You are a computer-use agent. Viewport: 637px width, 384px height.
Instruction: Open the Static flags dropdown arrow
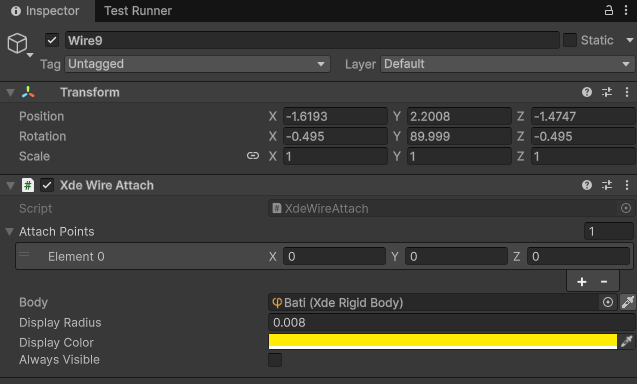pos(630,40)
